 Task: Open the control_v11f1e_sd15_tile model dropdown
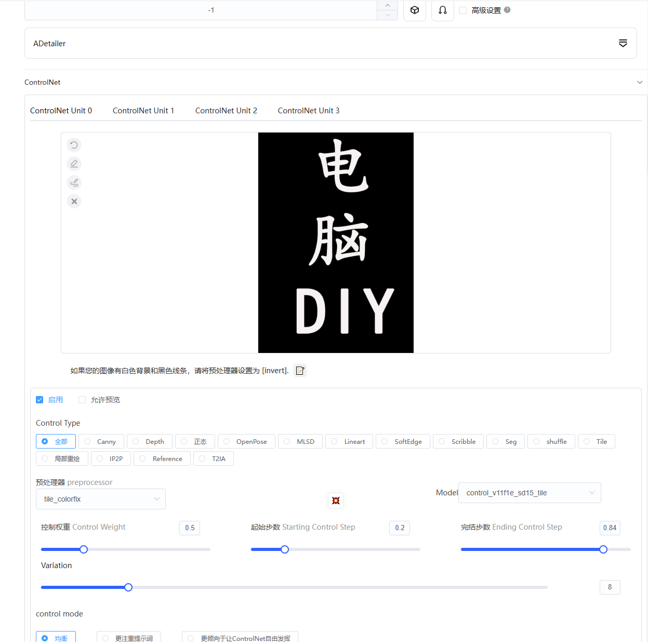[530, 493]
